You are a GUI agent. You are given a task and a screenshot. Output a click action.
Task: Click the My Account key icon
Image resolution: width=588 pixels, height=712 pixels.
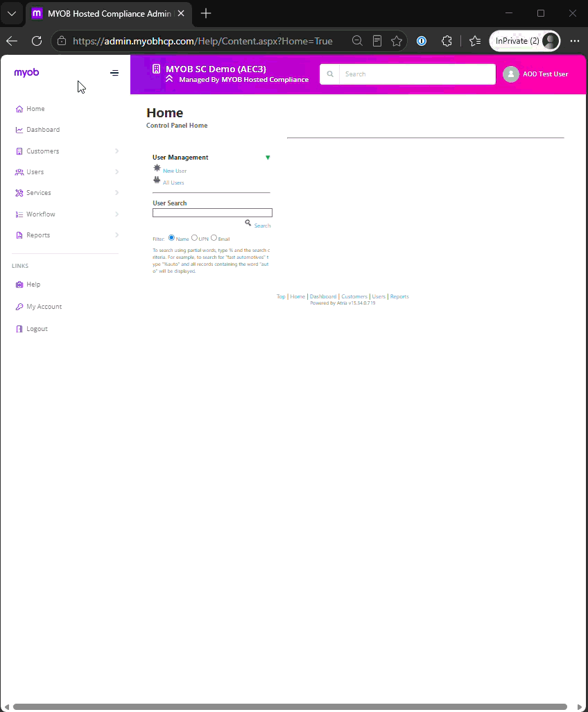tap(19, 307)
